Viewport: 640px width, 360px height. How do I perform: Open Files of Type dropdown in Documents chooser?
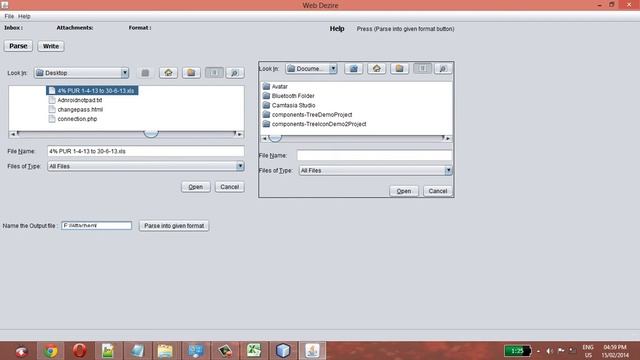[x=448, y=171]
